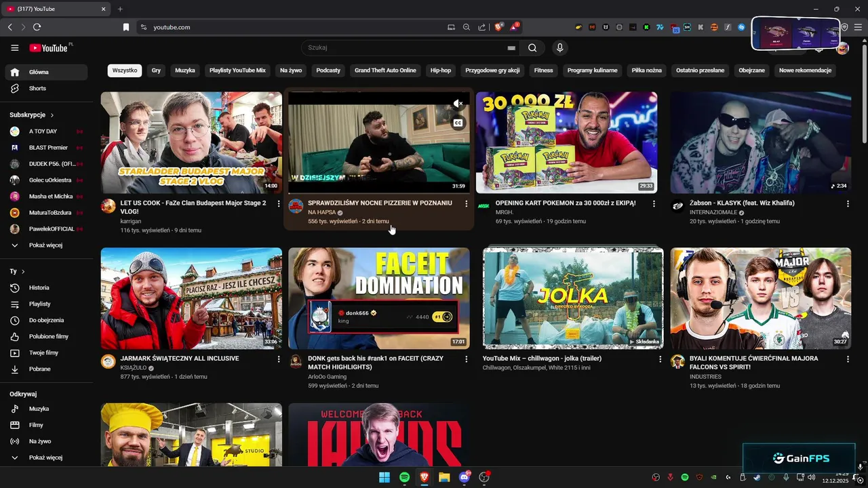Reload the page in browser toolbar

pyautogui.click(x=37, y=27)
